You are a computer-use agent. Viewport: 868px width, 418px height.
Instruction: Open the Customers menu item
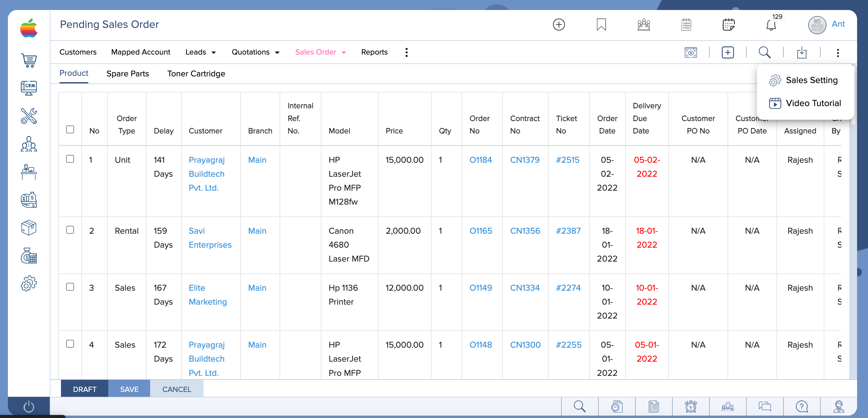tap(78, 52)
